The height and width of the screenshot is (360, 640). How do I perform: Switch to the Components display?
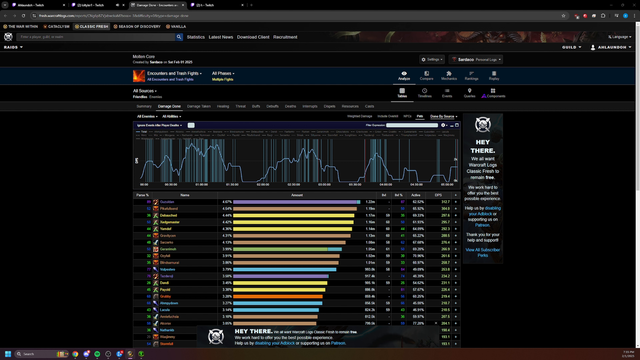[x=493, y=93]
